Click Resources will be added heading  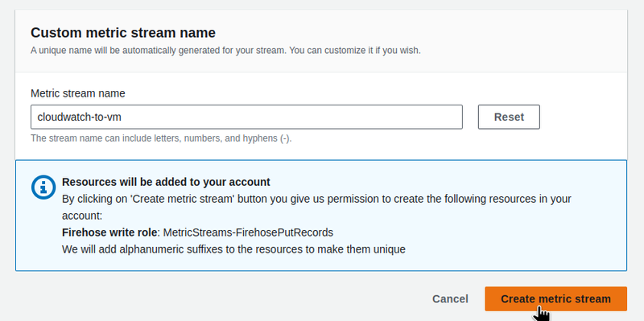coord(166,182)
